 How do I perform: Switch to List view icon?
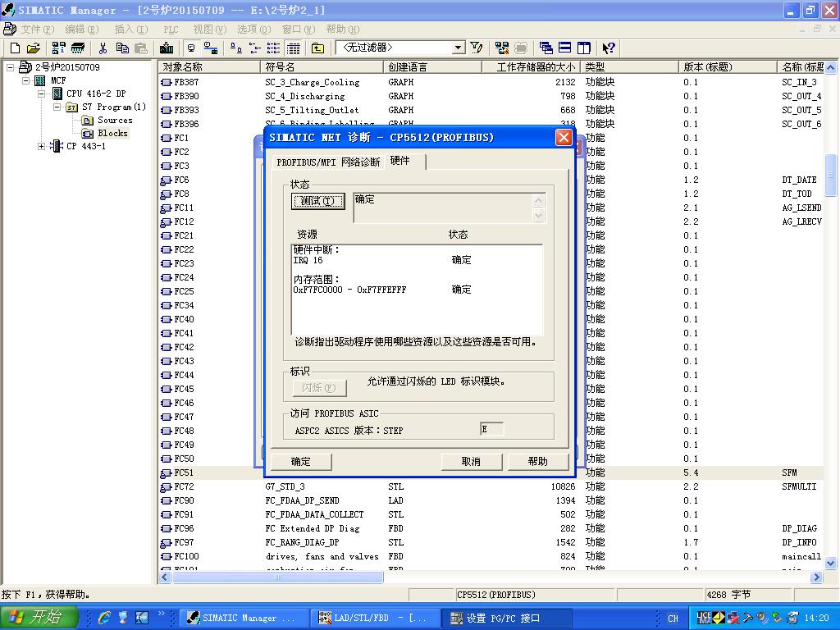273,48
